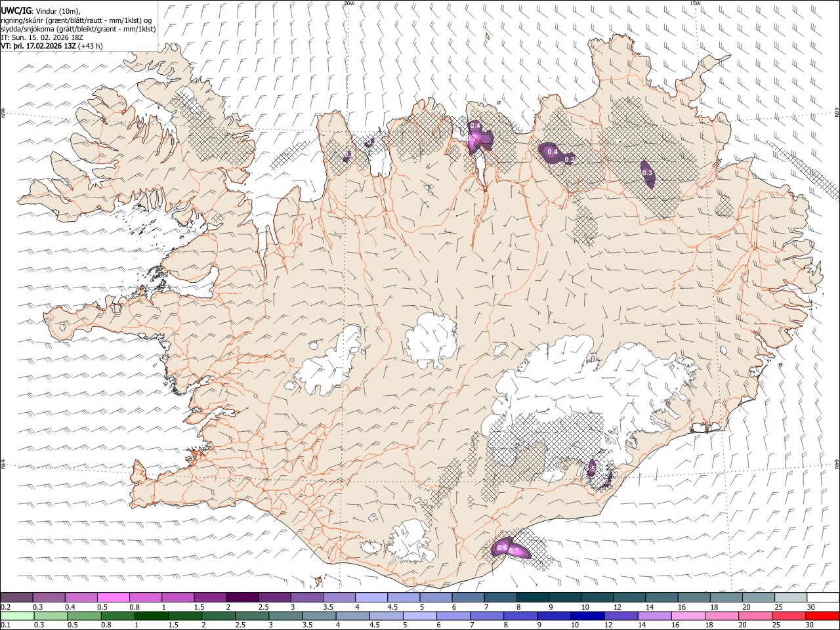Pick the pink-red 25 swatch in rain legend
This screenshot has width=840, height=630.
point(789,616)
